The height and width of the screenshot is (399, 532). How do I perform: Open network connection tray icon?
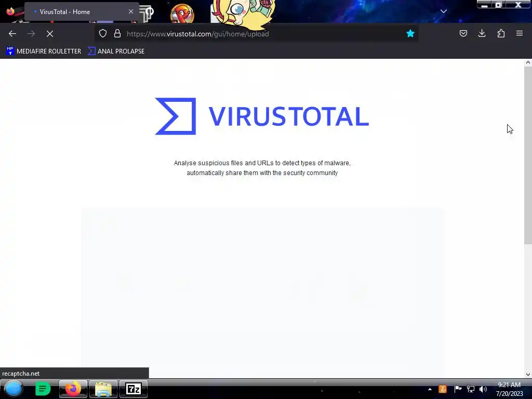[471, 389]
